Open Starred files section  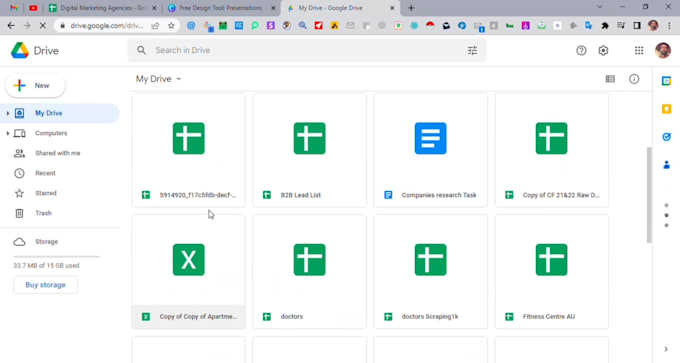pyautogui.click(x=46, y=193)
